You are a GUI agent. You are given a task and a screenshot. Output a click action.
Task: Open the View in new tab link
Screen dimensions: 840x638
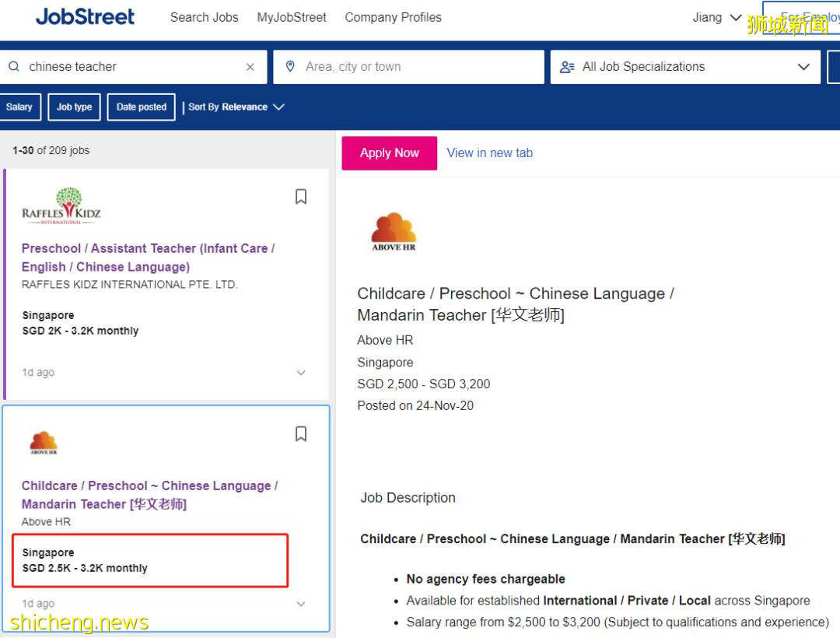pos(489,153)
